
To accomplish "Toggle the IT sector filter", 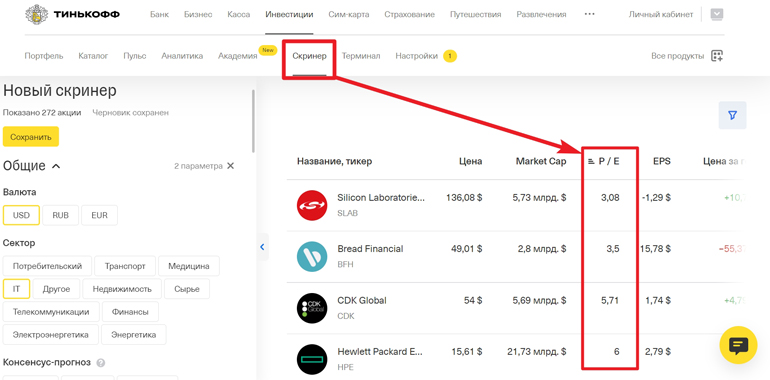I will pyautogui.click(x=16, y=289).
